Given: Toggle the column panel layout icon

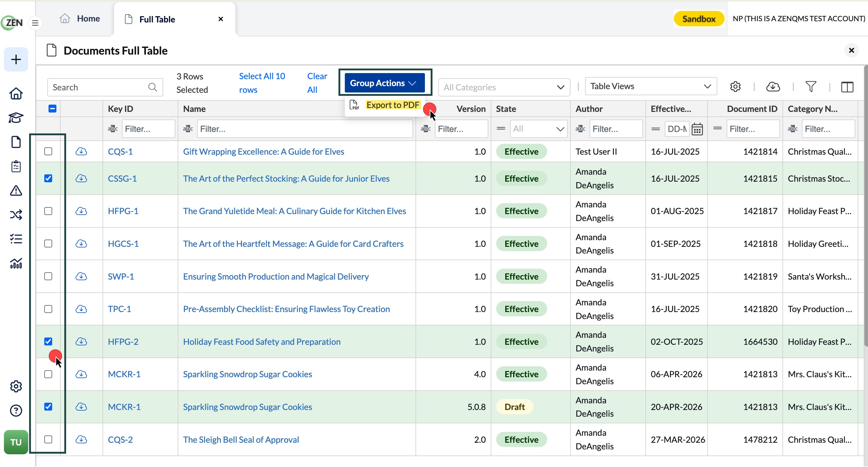Looking at the screenshot, I should click(x=847, y=87).
